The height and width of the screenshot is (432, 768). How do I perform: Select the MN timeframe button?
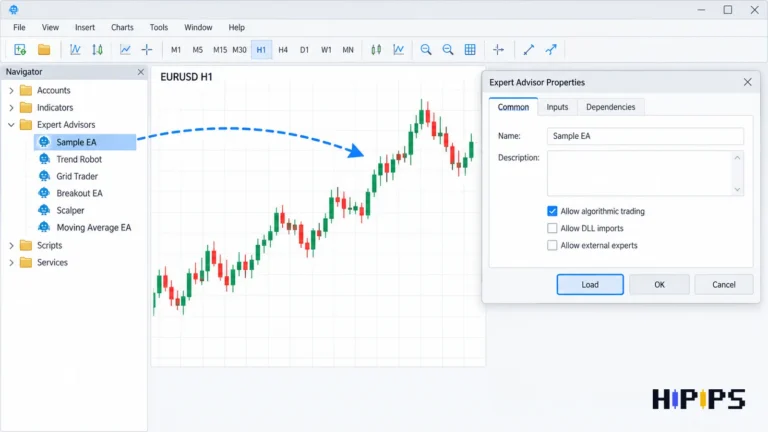[348, 50]
